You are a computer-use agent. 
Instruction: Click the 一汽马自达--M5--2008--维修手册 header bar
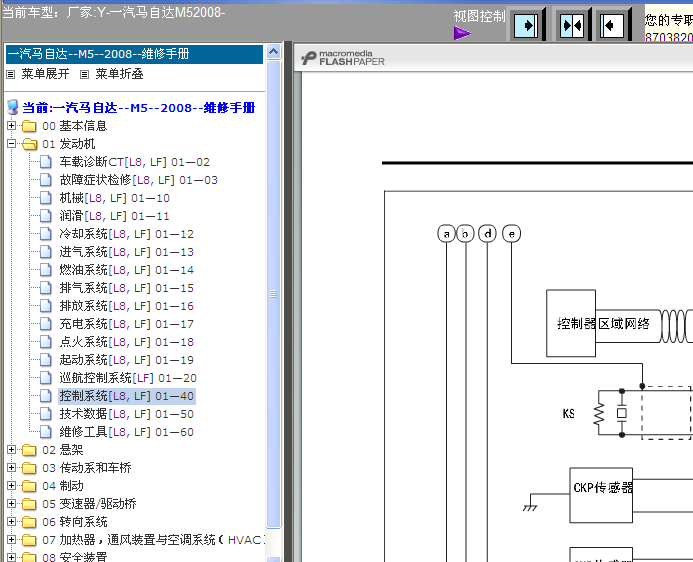[134, 54]
